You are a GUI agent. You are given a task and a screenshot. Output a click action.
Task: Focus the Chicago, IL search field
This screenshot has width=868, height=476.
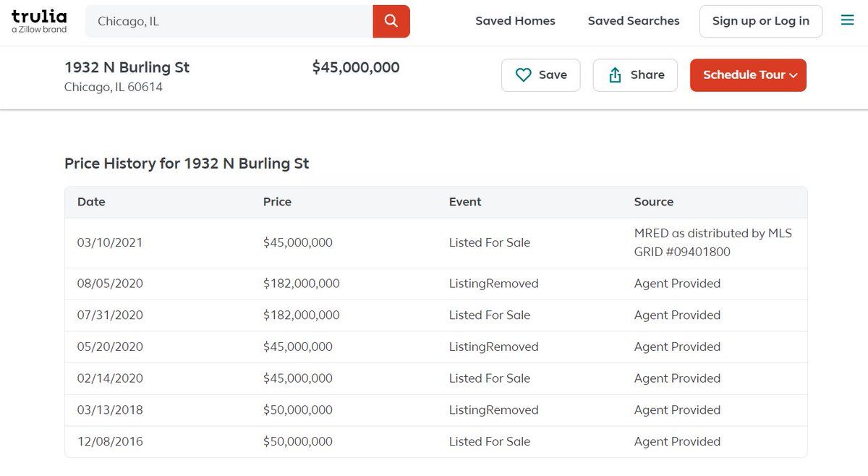[229, 21]
